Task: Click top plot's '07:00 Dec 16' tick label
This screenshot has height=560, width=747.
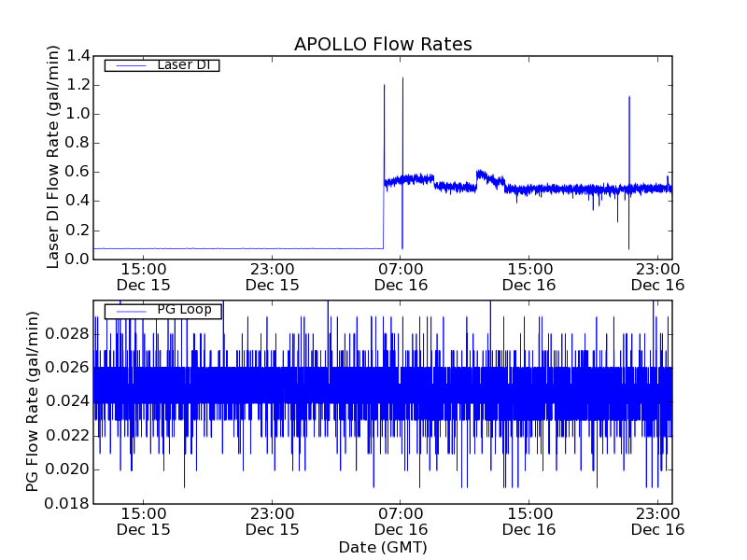Action: tap(401, 277)
